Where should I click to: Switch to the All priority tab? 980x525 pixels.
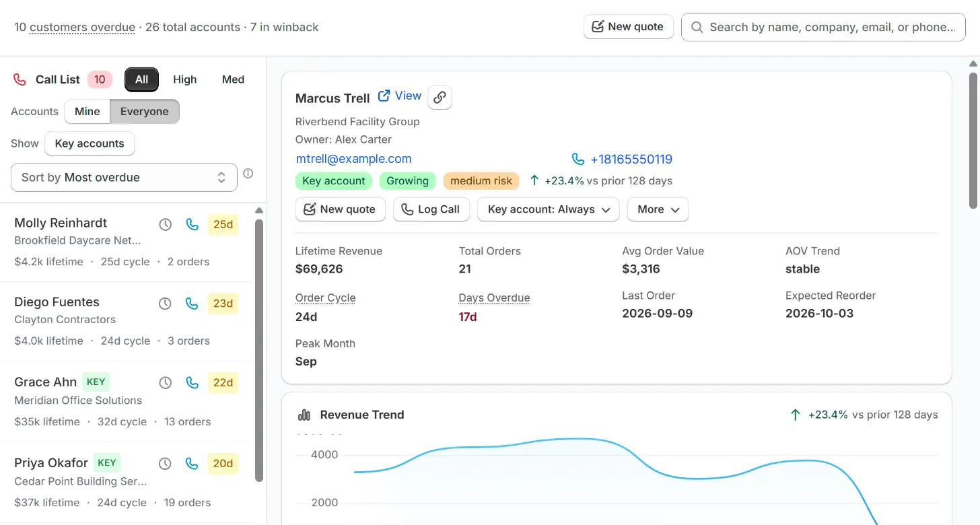[x=141, y=79]
